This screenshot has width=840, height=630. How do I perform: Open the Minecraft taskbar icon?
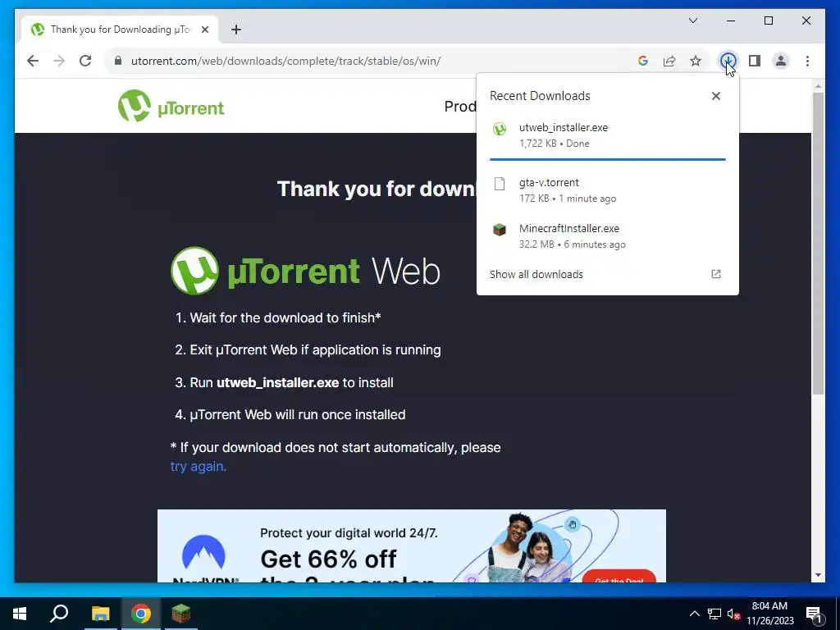[181, 614]
